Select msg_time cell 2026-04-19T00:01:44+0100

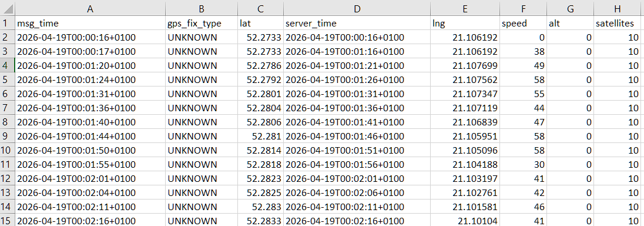point(90,136)
